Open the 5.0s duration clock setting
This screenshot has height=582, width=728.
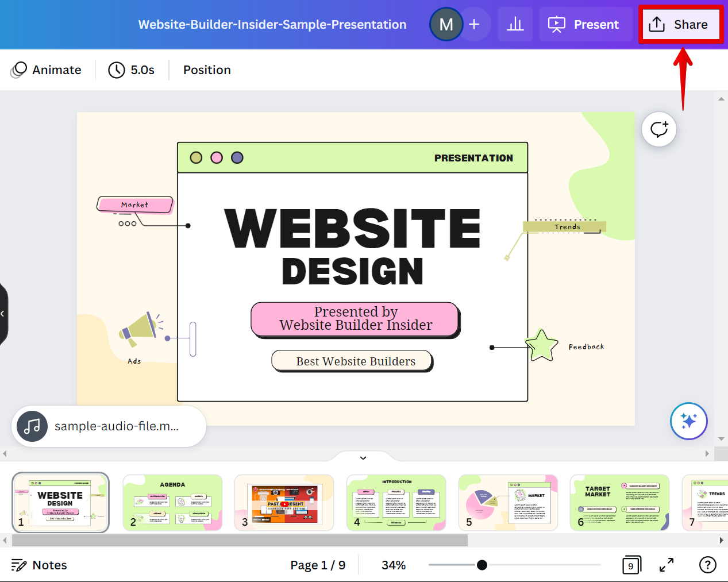click(x=132, y=70)
